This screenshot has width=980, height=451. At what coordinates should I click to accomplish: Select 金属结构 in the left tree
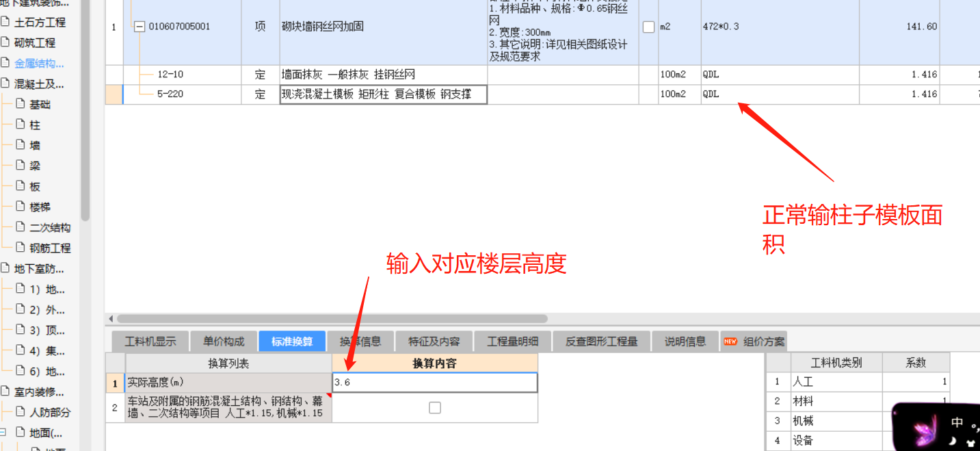click(39, 63)
